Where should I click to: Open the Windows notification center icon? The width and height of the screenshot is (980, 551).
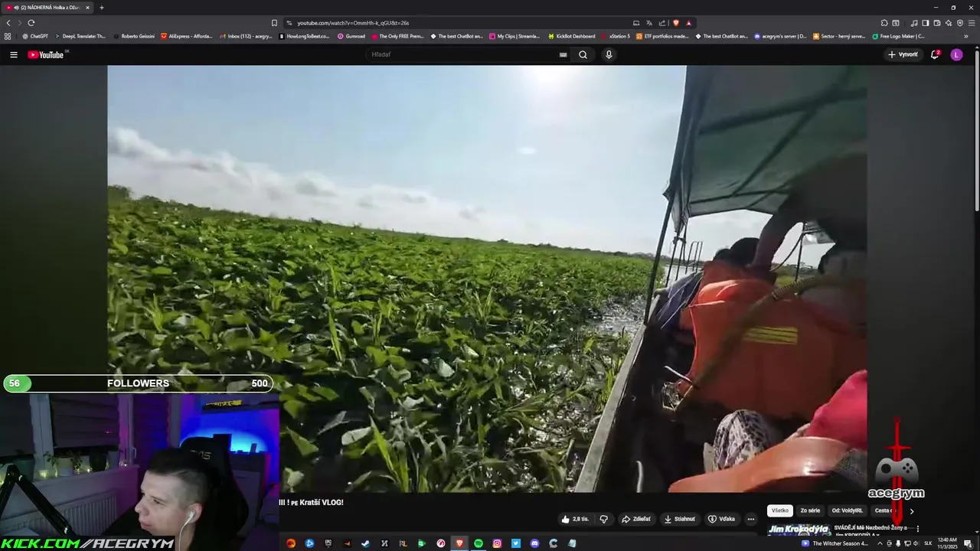[x=968, y=543]
